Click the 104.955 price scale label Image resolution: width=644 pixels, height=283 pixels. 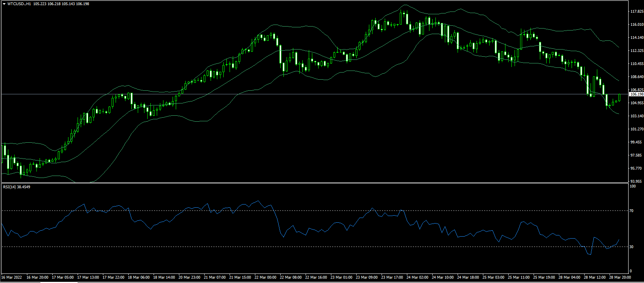[636, 103]
